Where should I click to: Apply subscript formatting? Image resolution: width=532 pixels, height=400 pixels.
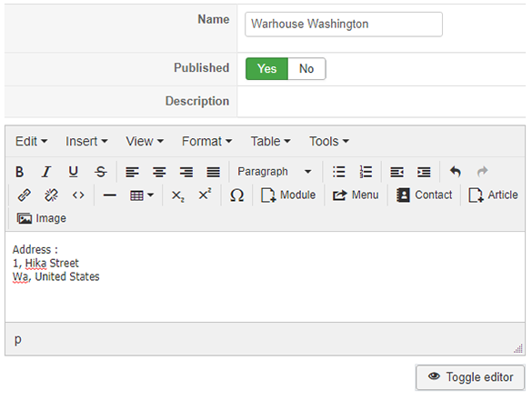coord(177,195)
